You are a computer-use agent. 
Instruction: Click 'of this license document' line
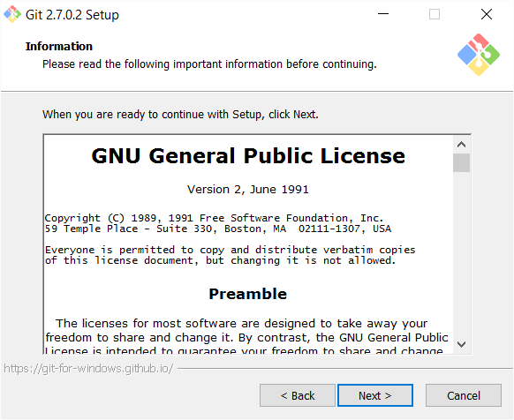(220, 261)
